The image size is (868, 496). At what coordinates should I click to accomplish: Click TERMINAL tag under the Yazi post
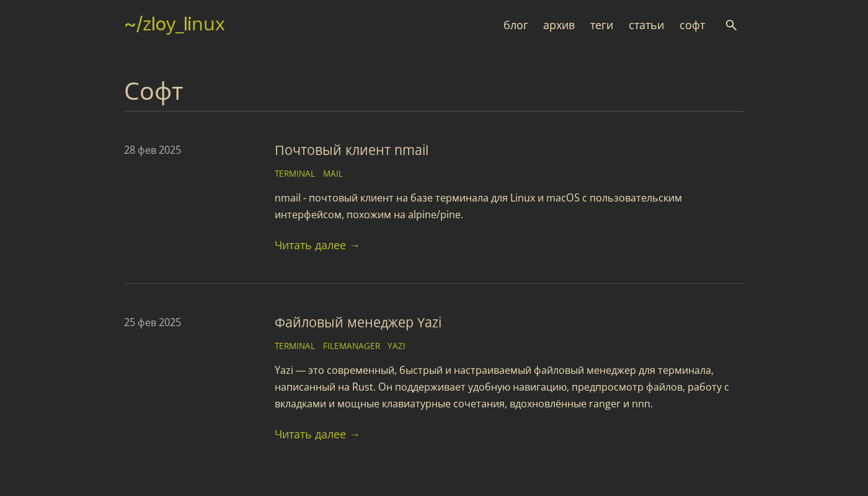pyautogui.click(x=294, y=346)
